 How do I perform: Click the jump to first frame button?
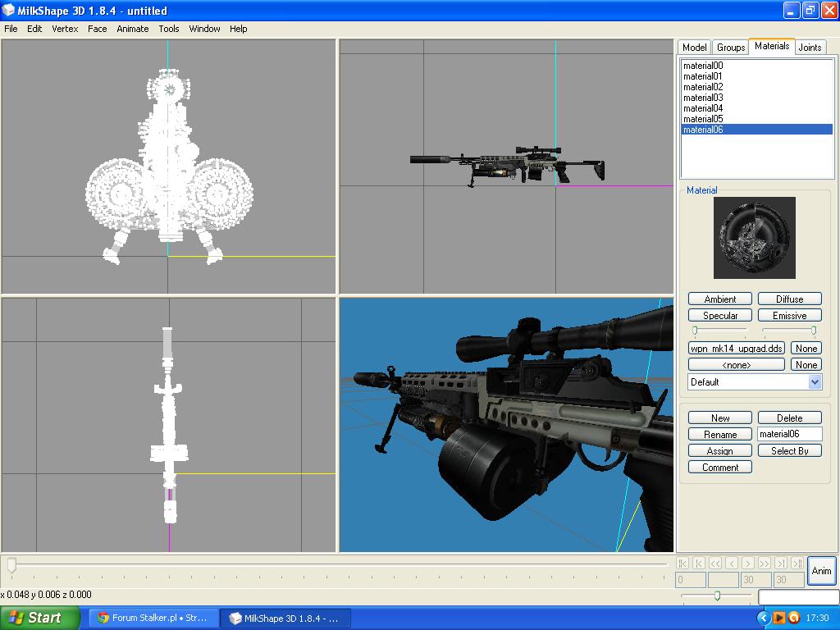682,563
